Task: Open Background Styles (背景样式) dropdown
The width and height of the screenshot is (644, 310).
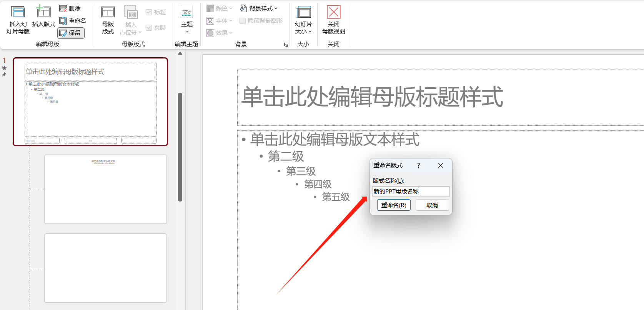Action: tap(259, 8)
